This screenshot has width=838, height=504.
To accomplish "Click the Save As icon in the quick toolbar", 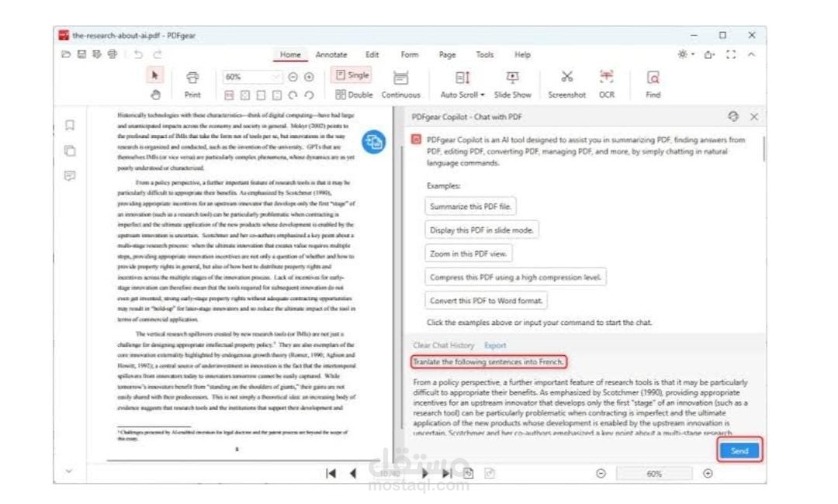I will coord(97,54).
